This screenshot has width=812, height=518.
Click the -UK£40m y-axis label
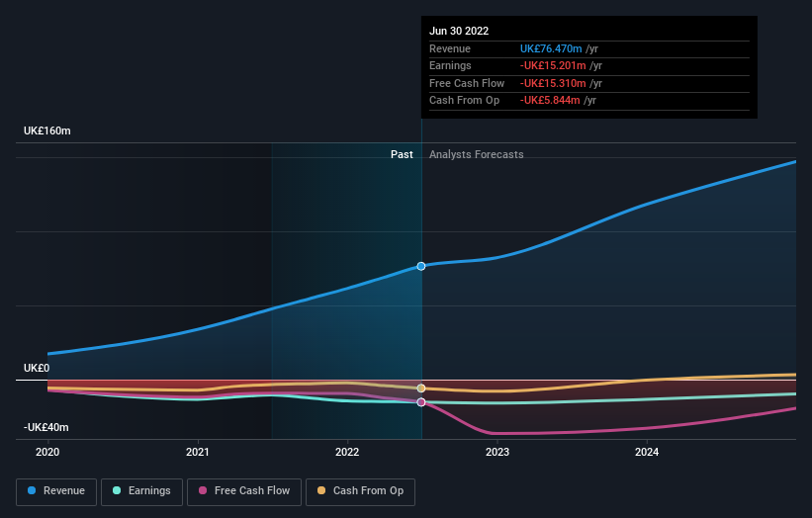coord(46,427)
